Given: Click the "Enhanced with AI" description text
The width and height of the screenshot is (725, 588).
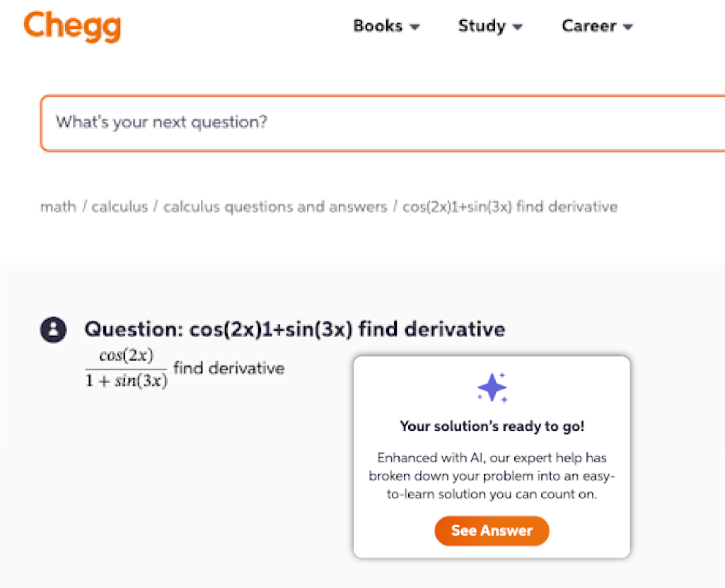Looking at the screenshot, I should [x=492, y=476].
